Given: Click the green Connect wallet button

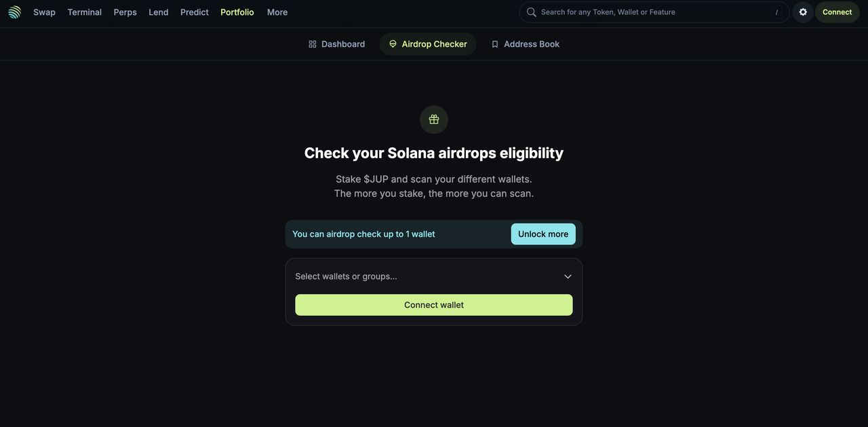Looking at the screenshot, I should 434,305.
